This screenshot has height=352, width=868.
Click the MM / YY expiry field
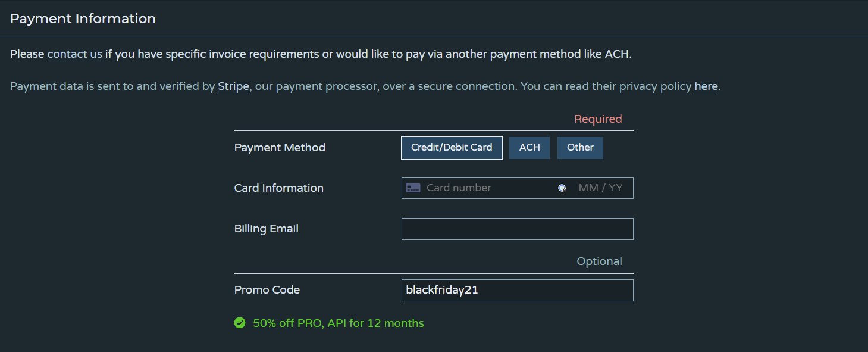601,188
